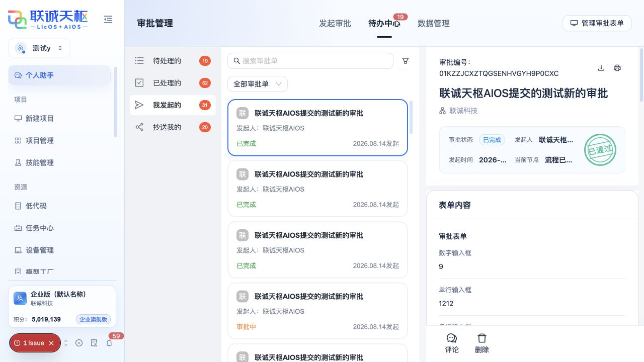The width and height of the screenshot is (644, 362).
Task: Click the detail panel scrollbar
Action: (x=641, y=74)
